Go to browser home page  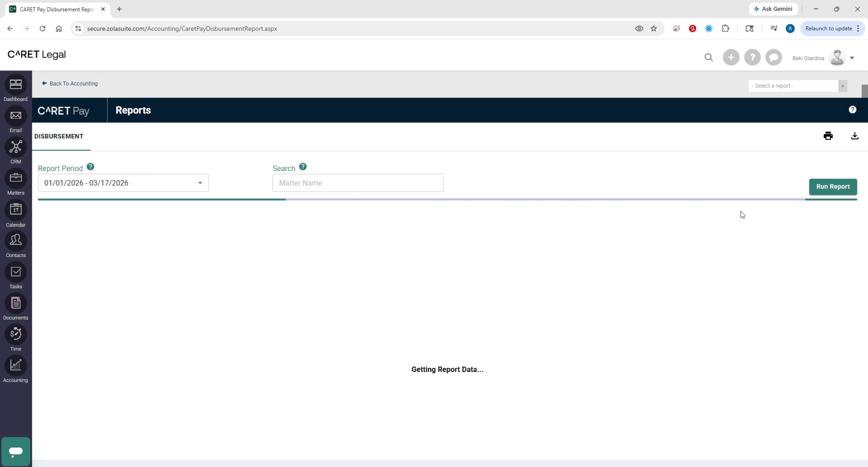[x=59, y=29]
